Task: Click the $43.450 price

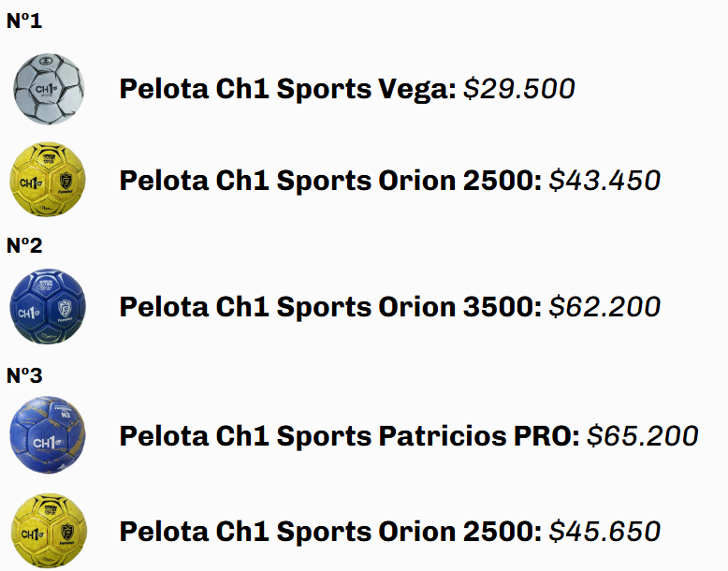Action: (604, 180)
